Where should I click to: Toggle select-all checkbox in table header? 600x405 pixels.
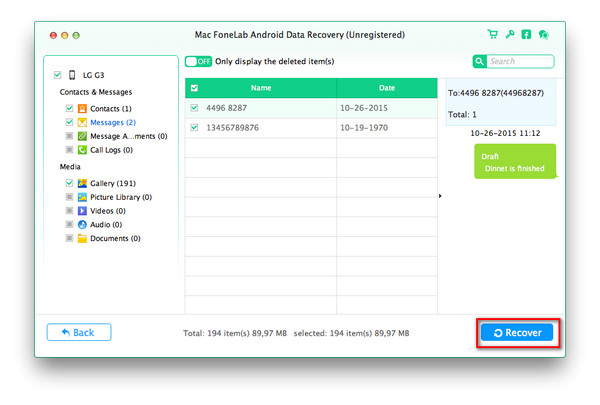pyautogui.click(x=194, y=88)
